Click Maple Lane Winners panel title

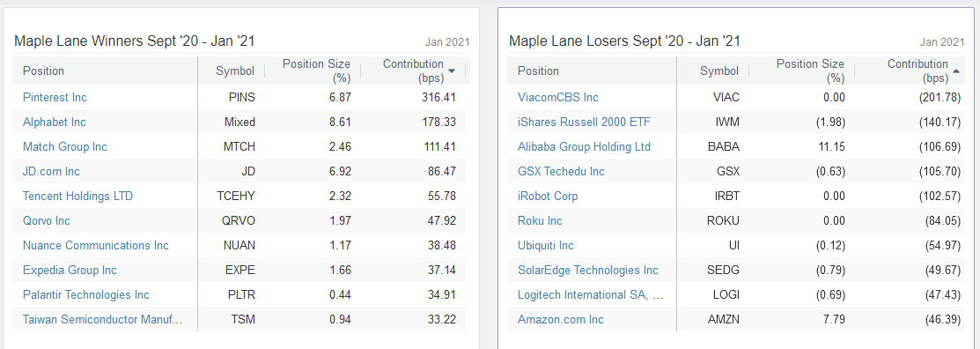134,41
